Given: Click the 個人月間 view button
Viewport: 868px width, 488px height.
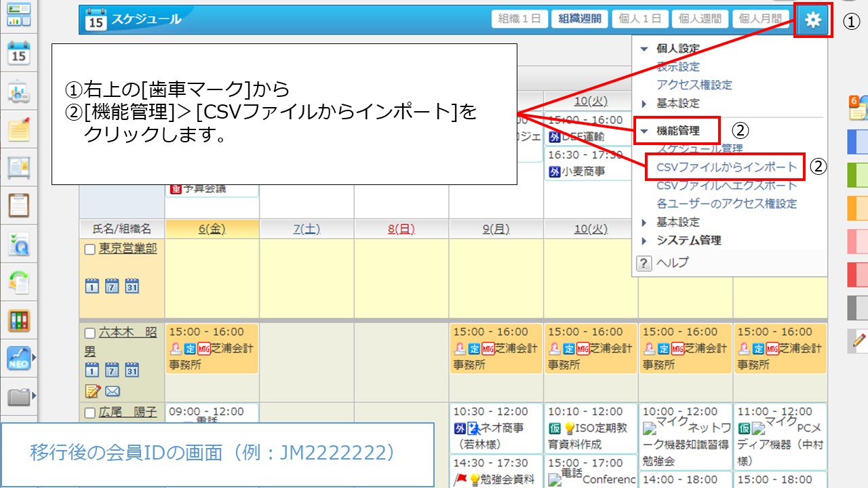Looking at the screenshot, I should pos(760,19).
